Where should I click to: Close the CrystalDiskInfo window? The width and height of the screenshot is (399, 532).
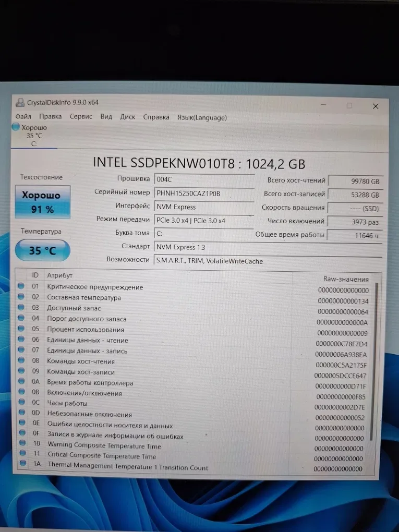click(375, 106)
